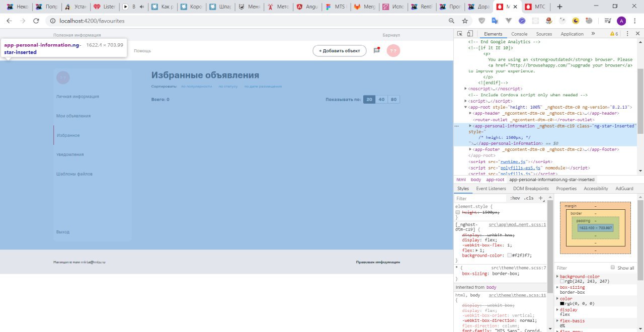
Task: Open the DevTools customize three-dot menu
Action: click(626, 34)
